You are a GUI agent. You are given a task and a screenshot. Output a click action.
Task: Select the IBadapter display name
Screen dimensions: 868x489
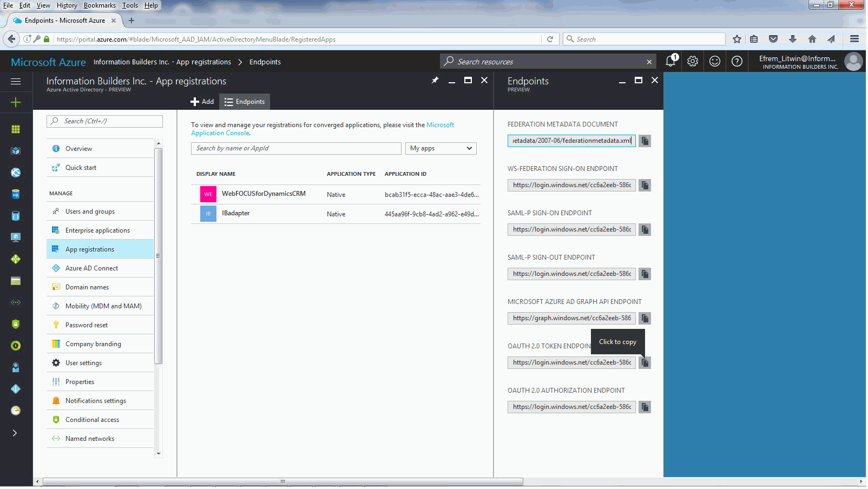click(x=235, y=213)
